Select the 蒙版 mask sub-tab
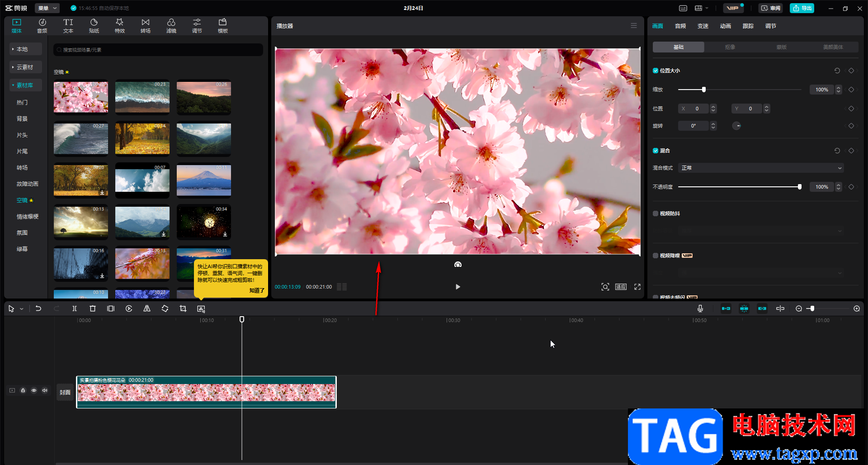Viewport: 868px width, 465px height. 782,47
